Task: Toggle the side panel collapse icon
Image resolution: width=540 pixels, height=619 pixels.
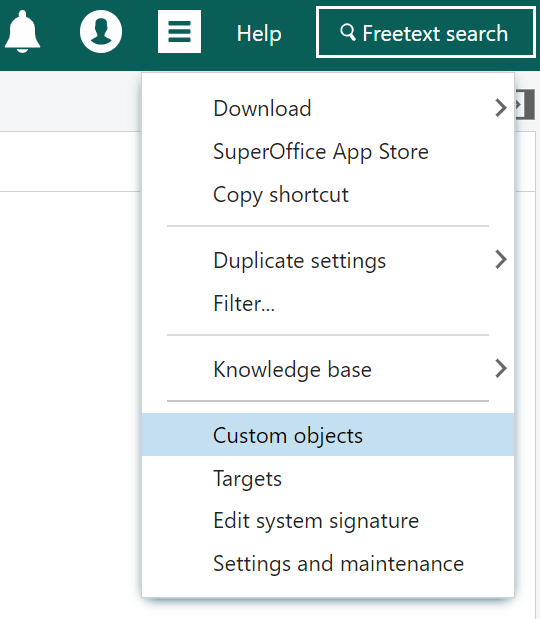Action: coord(525,105)
